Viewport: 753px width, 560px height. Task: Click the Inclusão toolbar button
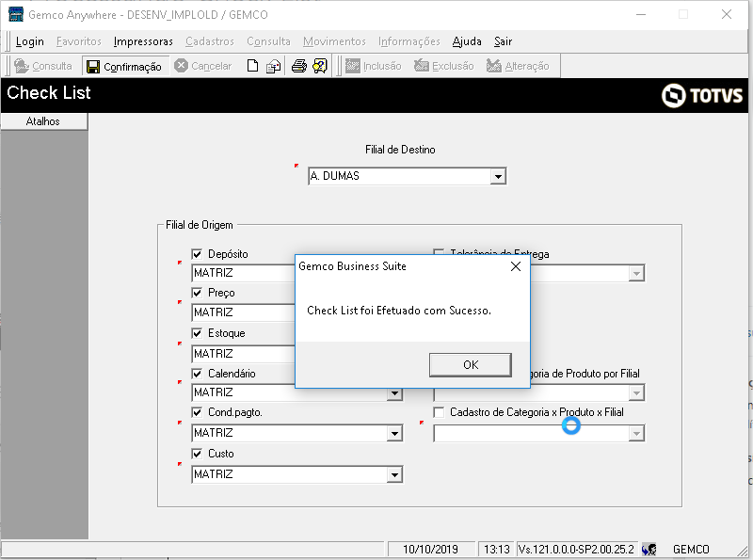(374, 66)
